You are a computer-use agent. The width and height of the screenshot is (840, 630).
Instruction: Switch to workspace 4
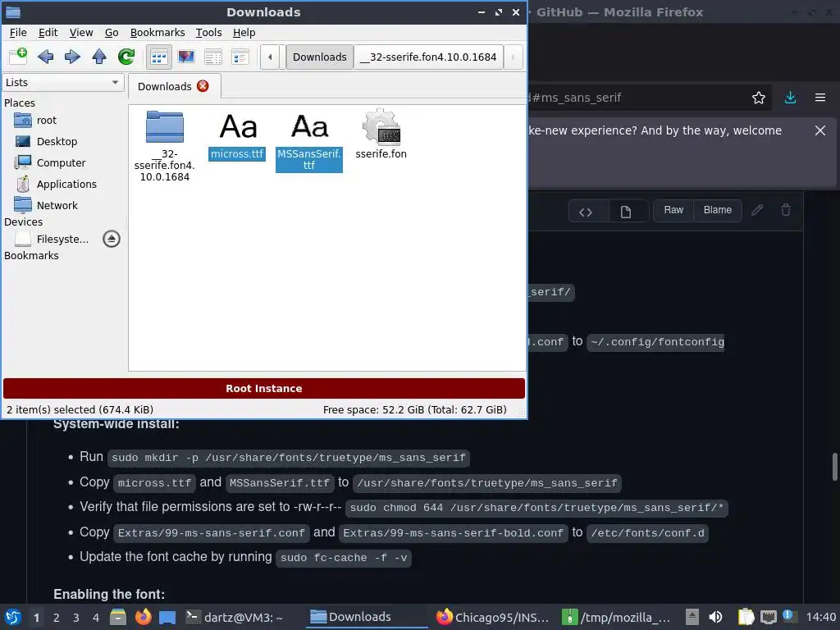click(x=96, y=618)
